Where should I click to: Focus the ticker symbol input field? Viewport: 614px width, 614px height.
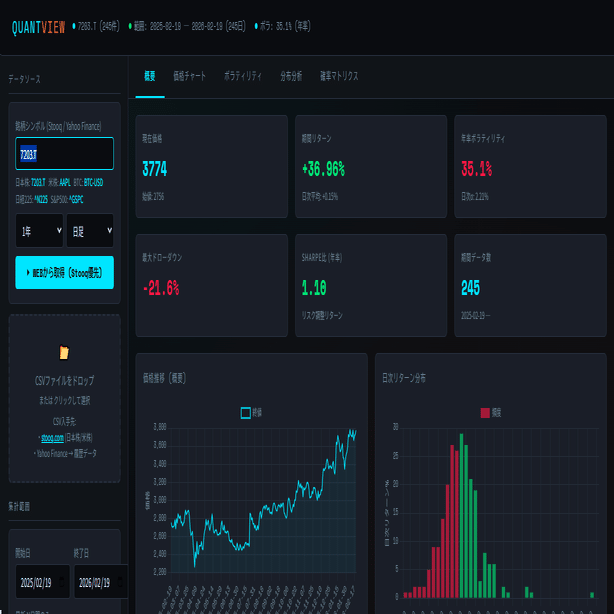(x=65, y=154)
